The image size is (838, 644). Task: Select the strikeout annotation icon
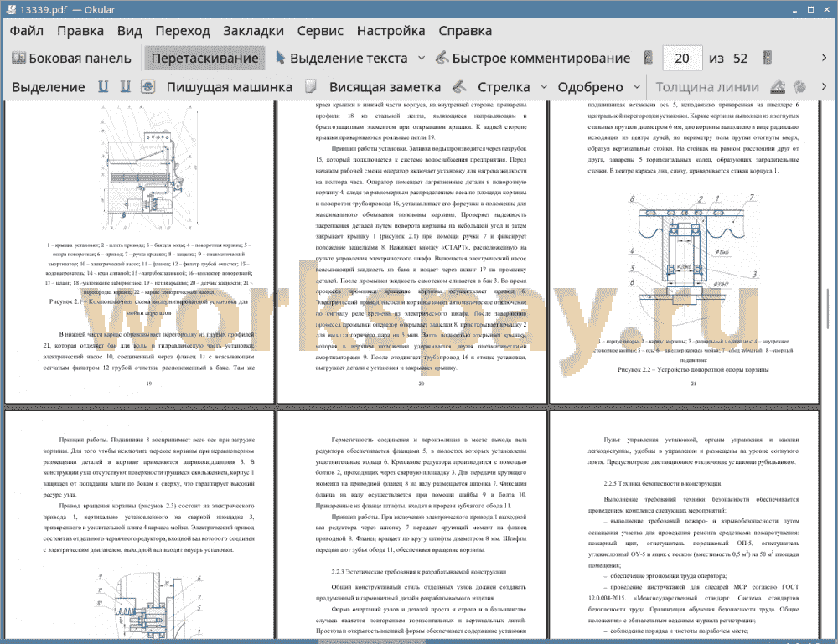pos(148,86)
